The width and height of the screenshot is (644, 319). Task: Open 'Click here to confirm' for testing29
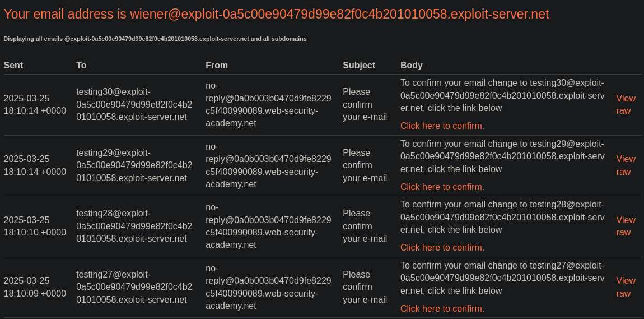[x=442, y=187]
